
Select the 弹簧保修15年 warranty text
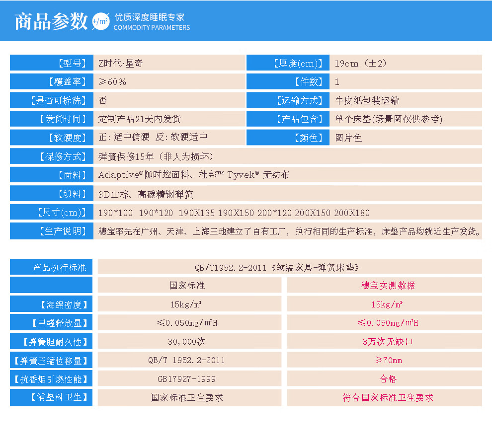tap(156, 156)
